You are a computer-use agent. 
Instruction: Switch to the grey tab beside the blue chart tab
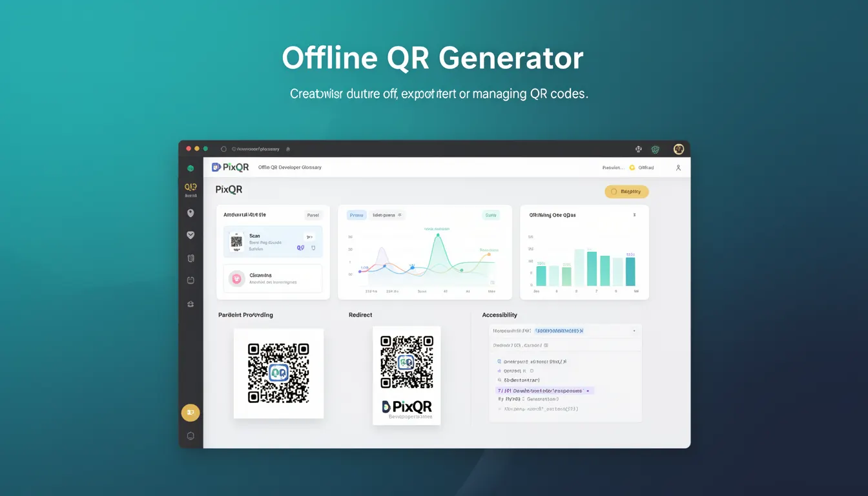(x=387, y=215)
